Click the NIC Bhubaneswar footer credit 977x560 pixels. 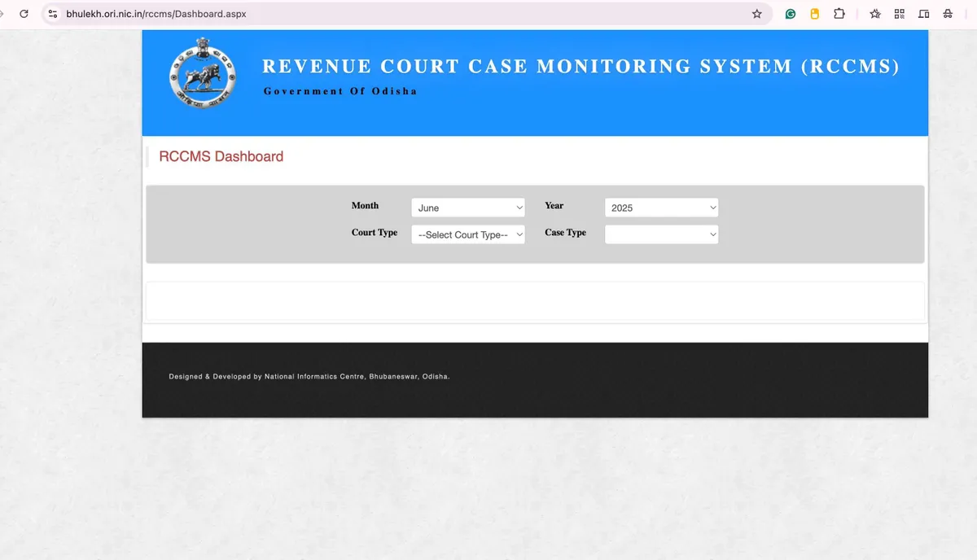(308, 376)
